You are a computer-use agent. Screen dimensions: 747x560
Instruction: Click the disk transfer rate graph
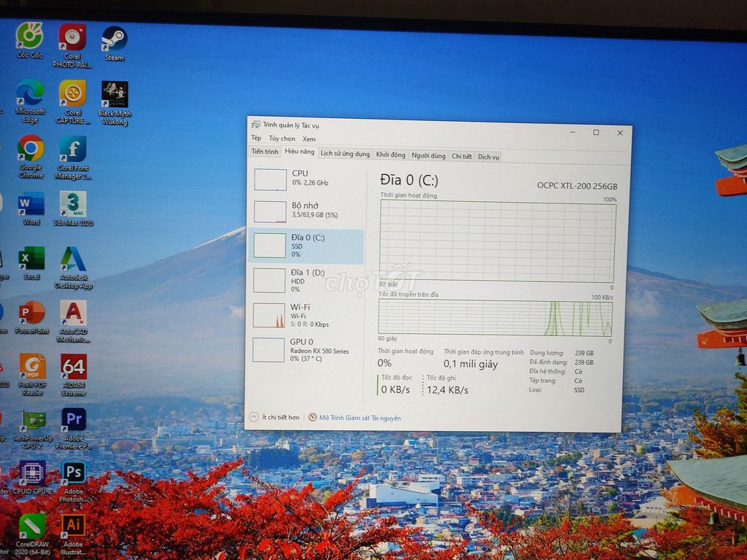click(492, 317)
